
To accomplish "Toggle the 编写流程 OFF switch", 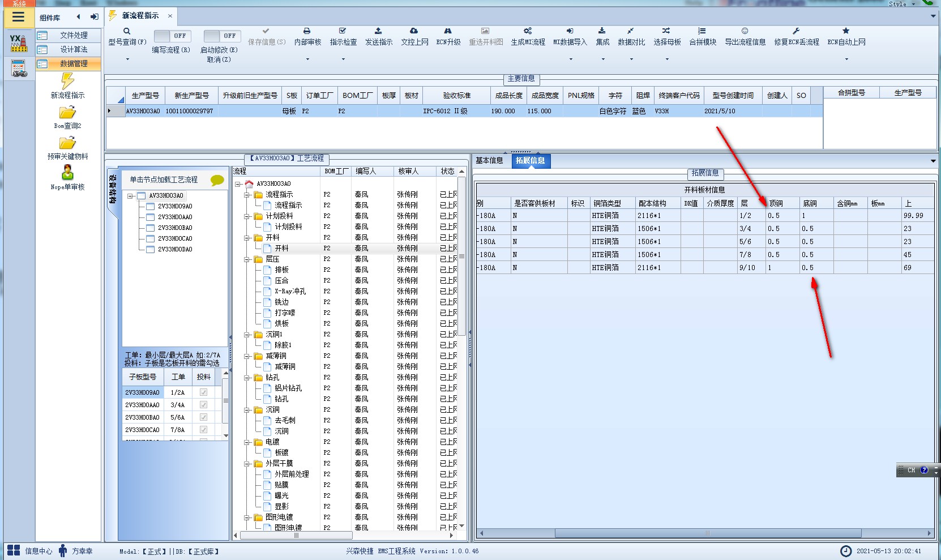I will [x=172, y=36].
